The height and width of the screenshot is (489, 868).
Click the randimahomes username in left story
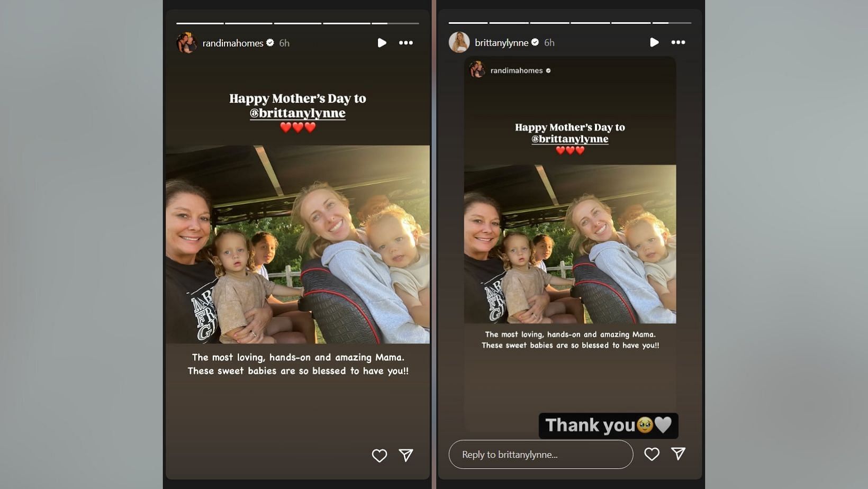[x=233, y=43]
